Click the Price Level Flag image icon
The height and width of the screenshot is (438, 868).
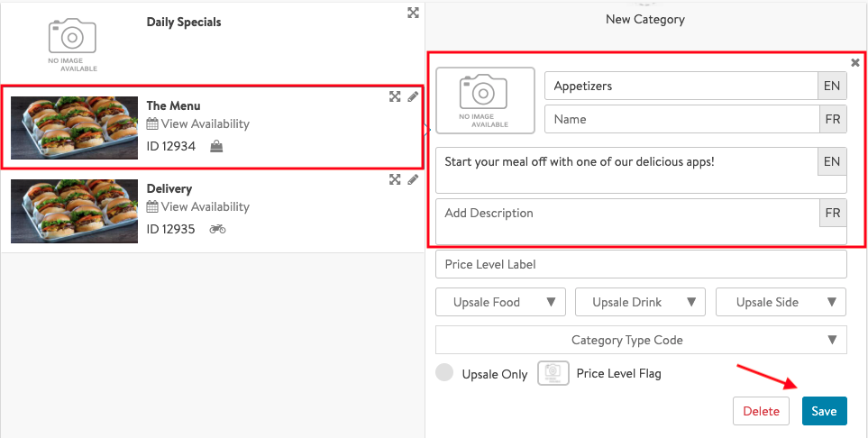point(553,373)
